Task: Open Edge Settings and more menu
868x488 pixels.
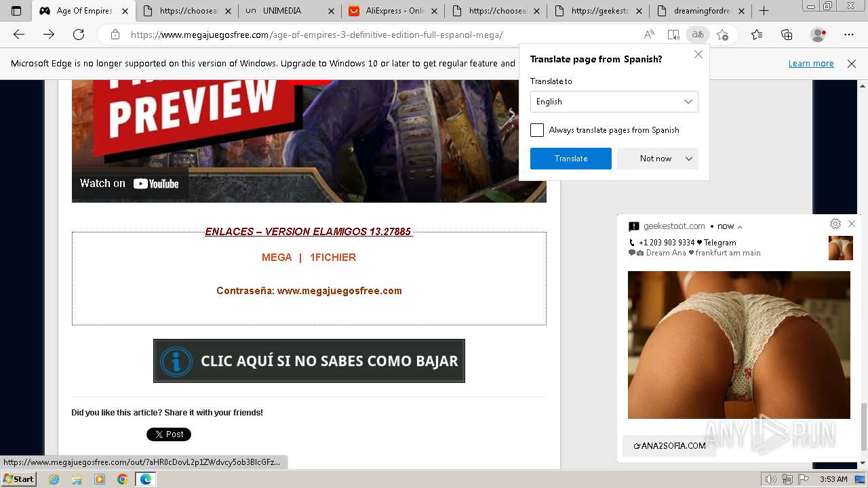Action: point(849,35)
